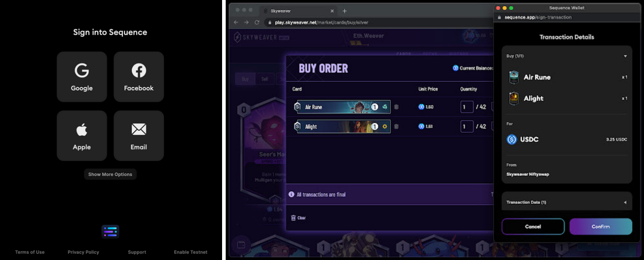Image resolution: width=644 pixels, height=260 pixels.
Task: Click the Quantity column header
Action: pos(469,89)
